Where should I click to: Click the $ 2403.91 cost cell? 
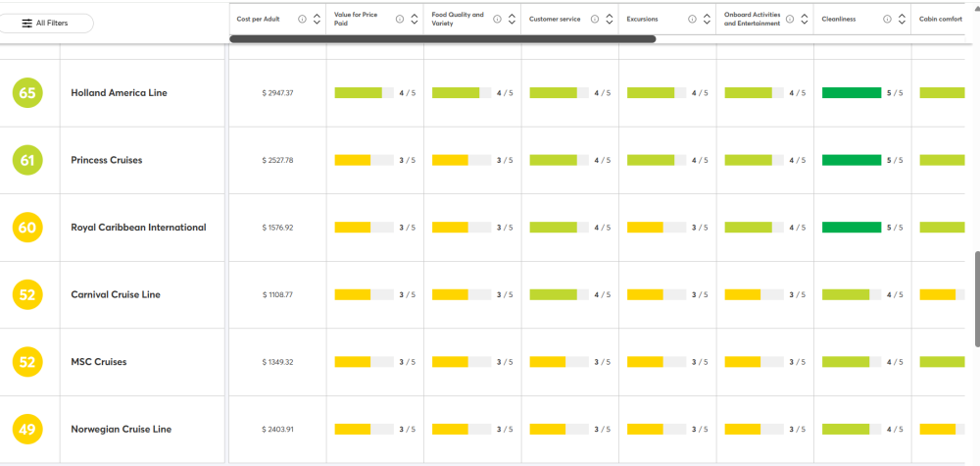pos(277,430)
